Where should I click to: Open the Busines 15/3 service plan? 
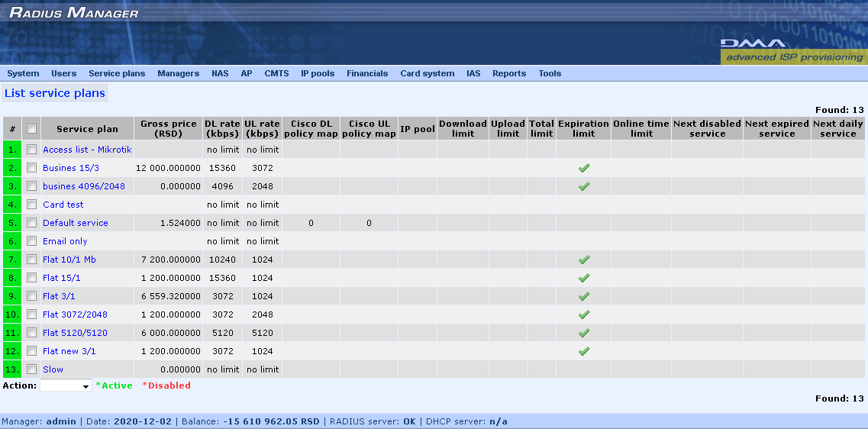click(71, 168)
